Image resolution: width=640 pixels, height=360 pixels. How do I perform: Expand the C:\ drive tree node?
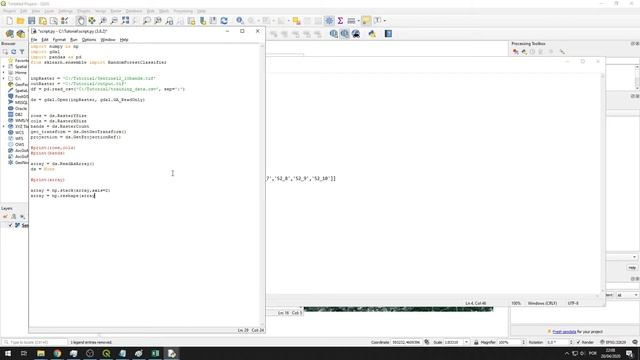tap(4, 78)
